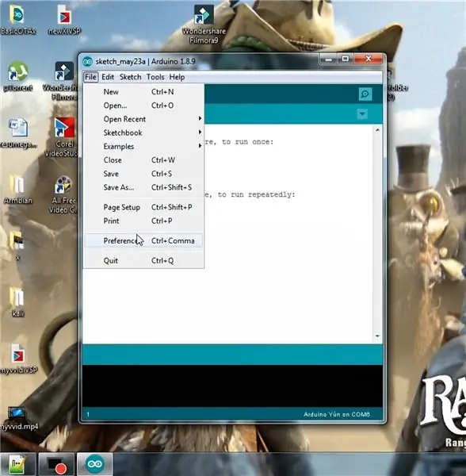Open the myvvid.VSP desktop file
Screen dimensions: 466x476
tap(18, 359)
